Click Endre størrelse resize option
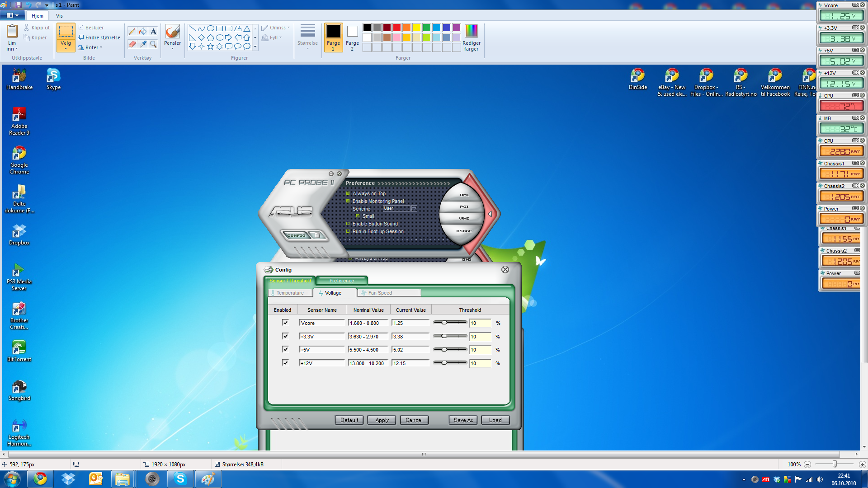The height and width of the screenshot is (488, 868). click(x=99, y=38)
